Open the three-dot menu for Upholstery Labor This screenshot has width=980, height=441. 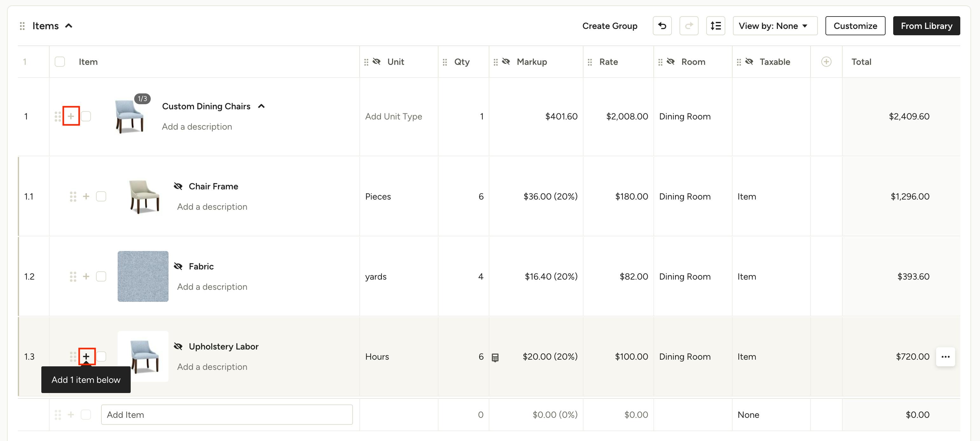point(945,356)
